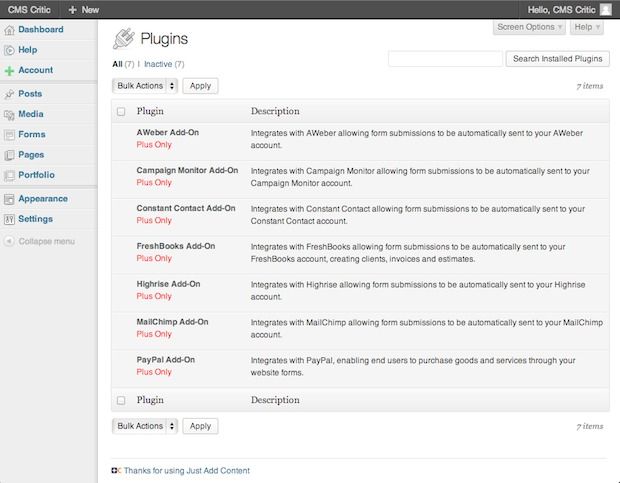Click the plus icon beside New
The height and width of the screenshot is (483, 620).
[72, 10]
